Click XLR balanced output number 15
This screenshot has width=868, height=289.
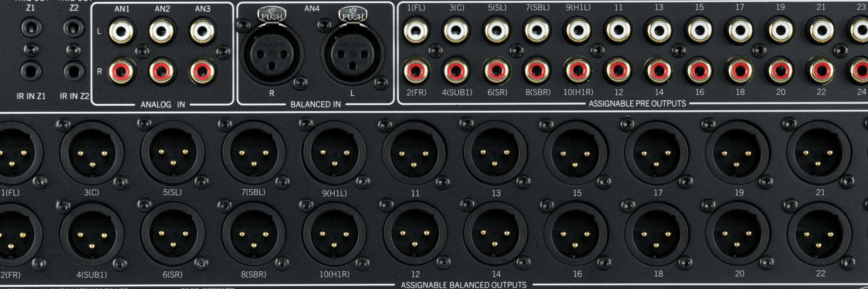[x=576, y=153]
